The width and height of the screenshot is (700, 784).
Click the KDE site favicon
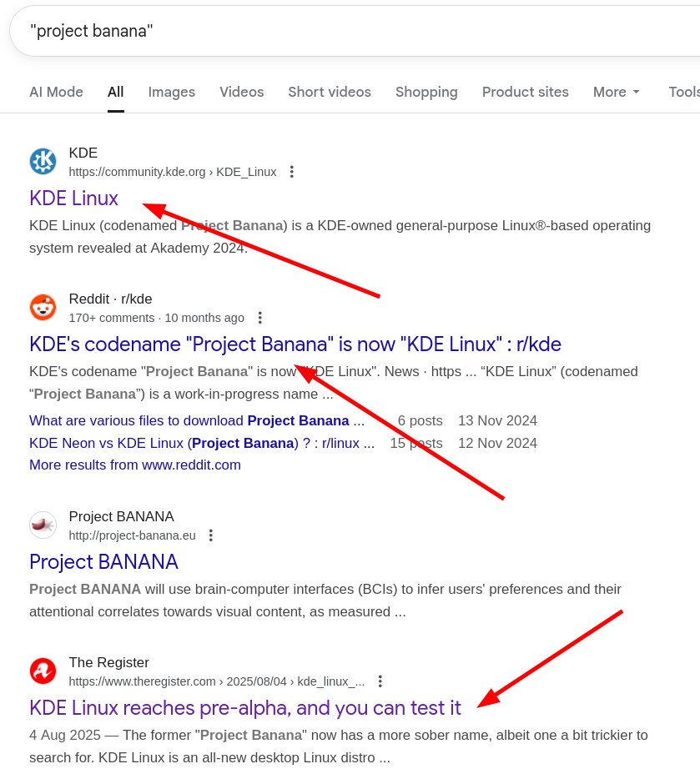(x=43, y=161)
